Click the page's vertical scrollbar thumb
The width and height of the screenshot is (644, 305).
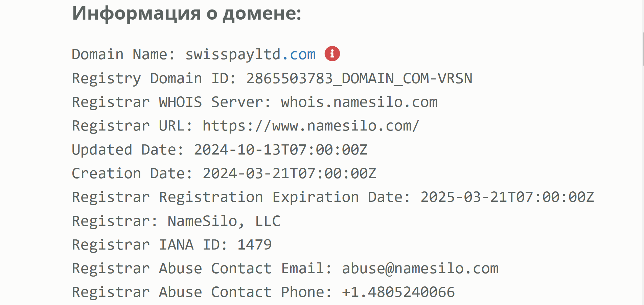(643, 49)
